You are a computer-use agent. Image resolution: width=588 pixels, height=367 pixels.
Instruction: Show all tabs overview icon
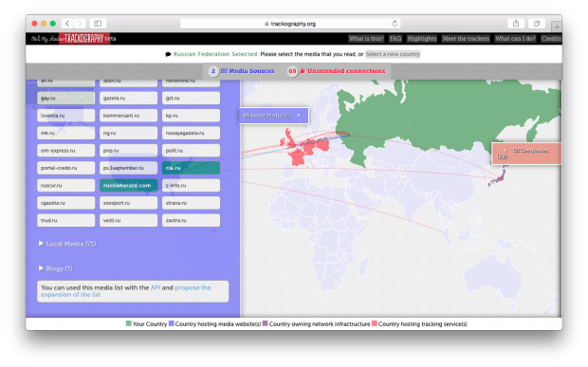pyautogui.click(x=537, y=24)
